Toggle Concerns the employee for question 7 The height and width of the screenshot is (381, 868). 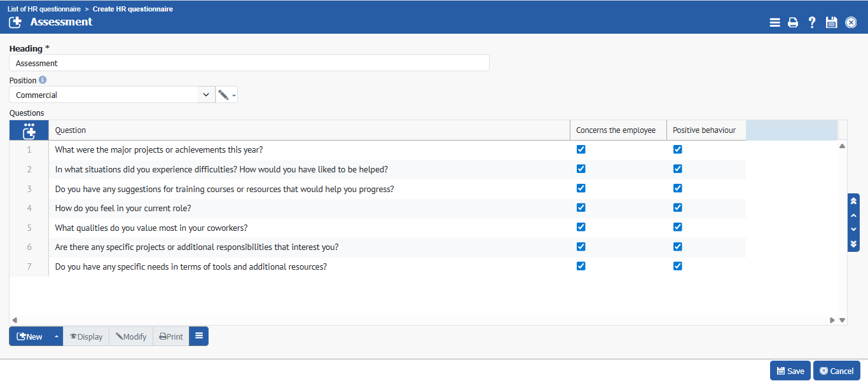581,267
